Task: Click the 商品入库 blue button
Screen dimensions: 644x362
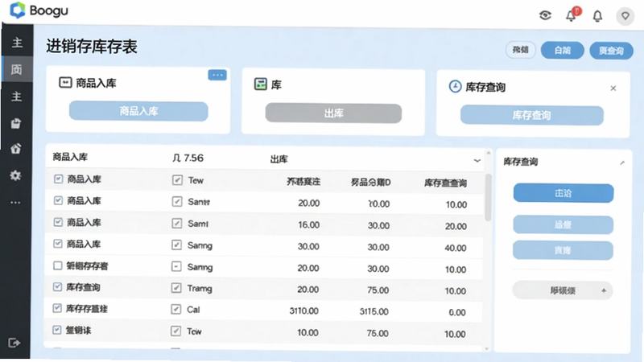Action: [138, 111]
